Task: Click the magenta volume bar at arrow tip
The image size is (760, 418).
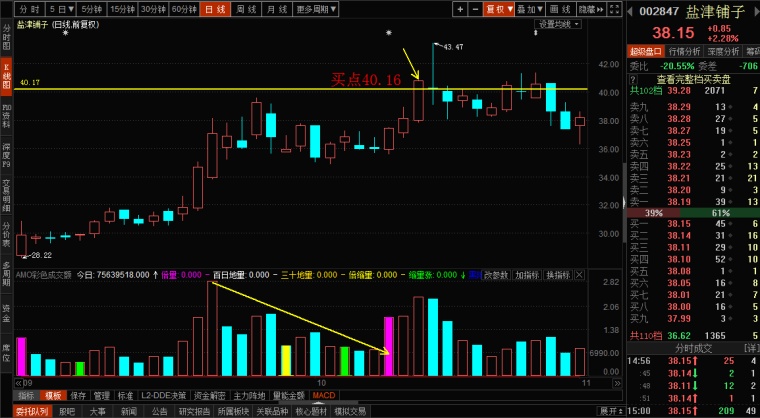Action: [x=389, y=345]
